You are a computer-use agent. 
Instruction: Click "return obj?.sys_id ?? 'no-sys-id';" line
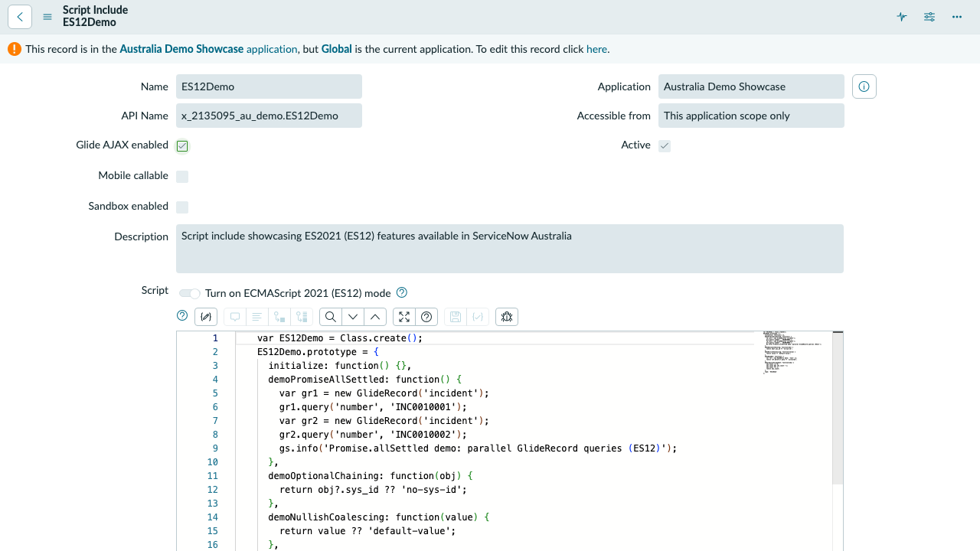pos(373,490)
